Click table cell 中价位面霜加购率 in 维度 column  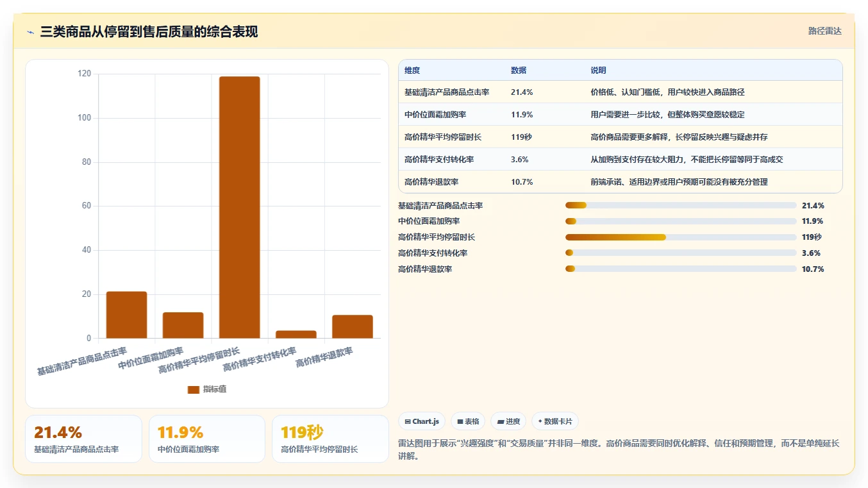point(435,115)
